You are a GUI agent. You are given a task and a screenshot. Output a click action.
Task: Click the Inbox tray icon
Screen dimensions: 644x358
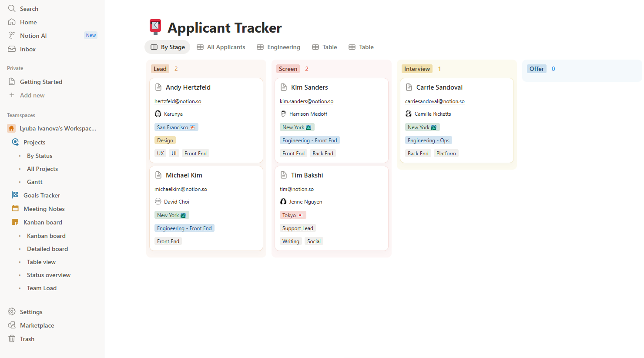click(12, 49)
